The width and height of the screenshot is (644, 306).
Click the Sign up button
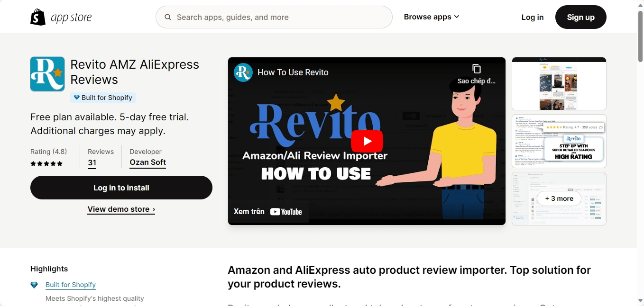[x=581, y=17]
